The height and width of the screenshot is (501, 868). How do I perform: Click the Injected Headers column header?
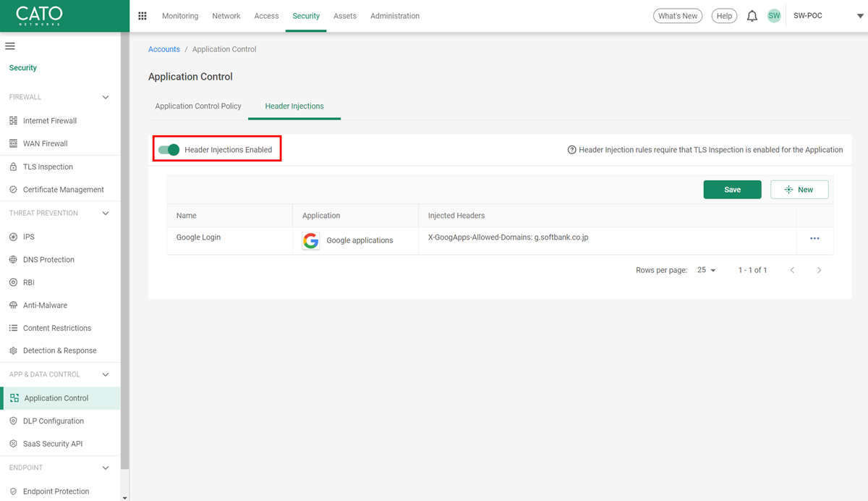point(456,216)
